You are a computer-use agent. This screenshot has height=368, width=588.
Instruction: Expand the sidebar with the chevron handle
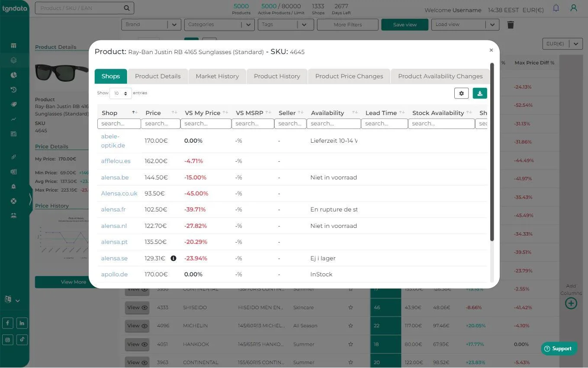pos(30,199)
